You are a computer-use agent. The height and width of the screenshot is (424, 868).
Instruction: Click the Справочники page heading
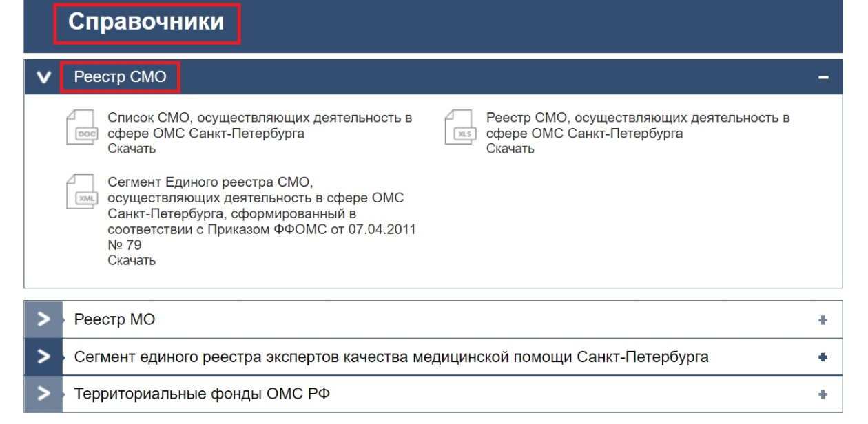coord(146,22)
